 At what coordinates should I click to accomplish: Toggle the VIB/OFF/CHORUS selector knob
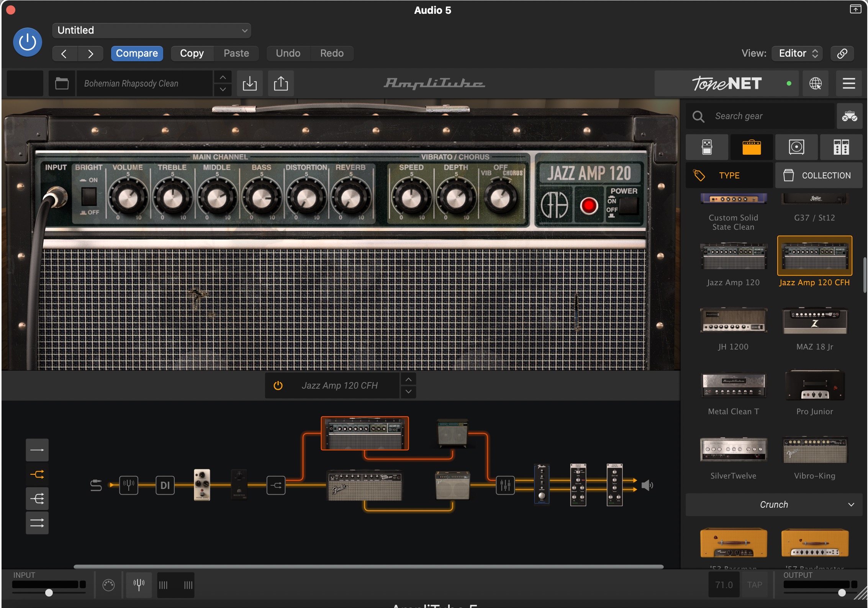click(500, 198)
